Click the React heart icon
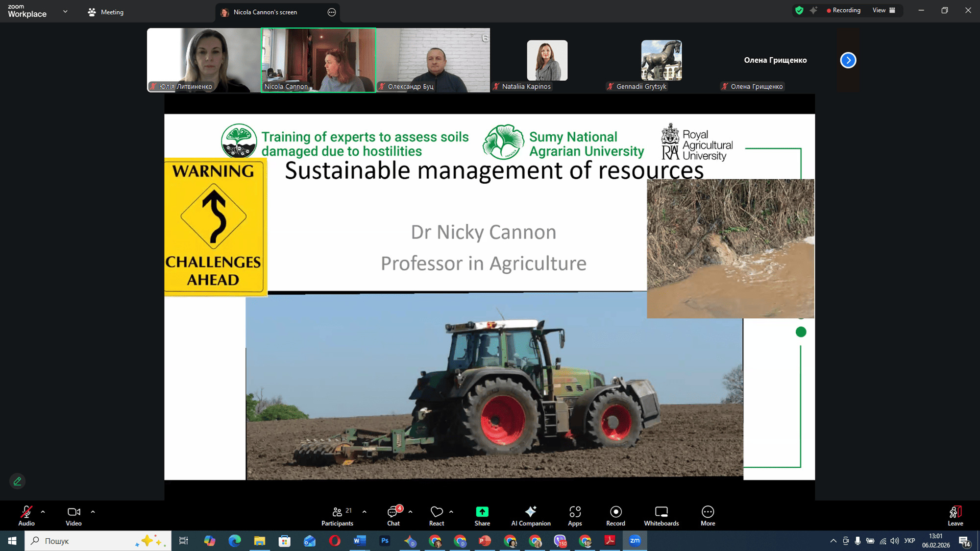Screen dimensions: 980x551 click(436, 512)
